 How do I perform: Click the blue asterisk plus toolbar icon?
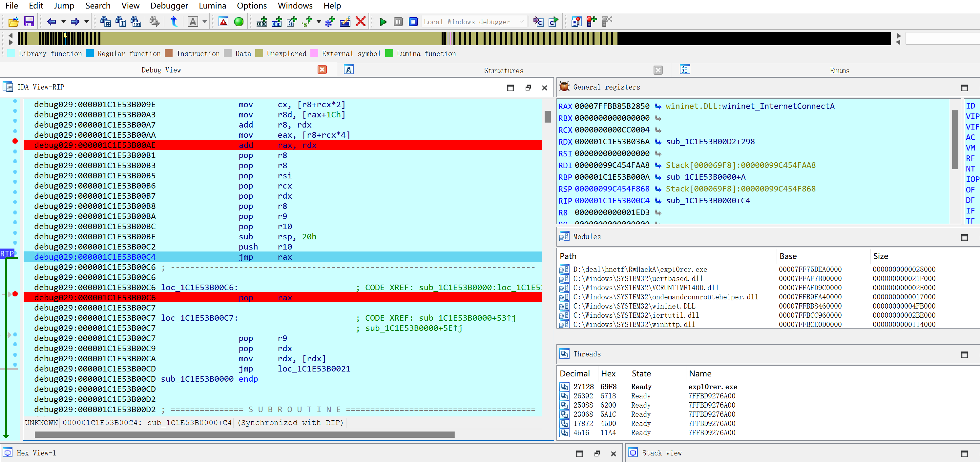(x=330, y=22)
